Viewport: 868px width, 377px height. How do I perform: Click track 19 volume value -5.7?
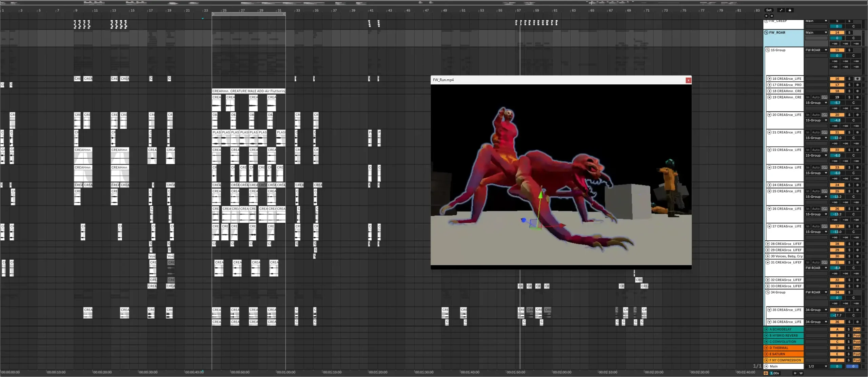click(837, 103)
